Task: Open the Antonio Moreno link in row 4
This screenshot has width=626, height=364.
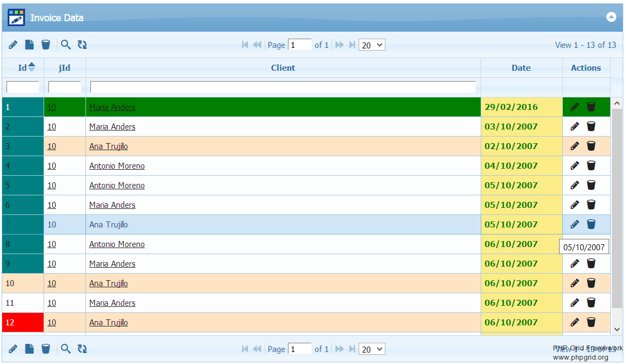Action: pos(117,166)
